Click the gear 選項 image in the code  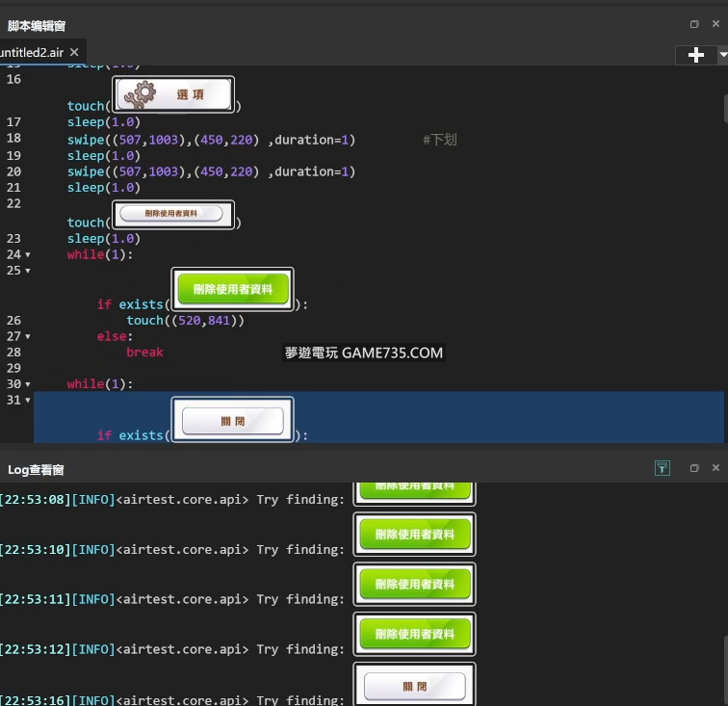173,95
